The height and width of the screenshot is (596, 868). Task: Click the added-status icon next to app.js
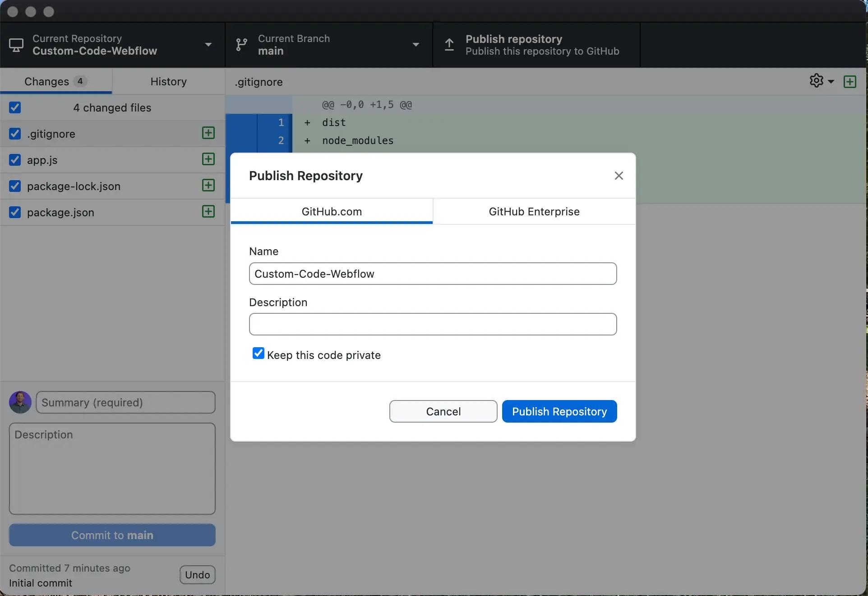coord(208,159)
